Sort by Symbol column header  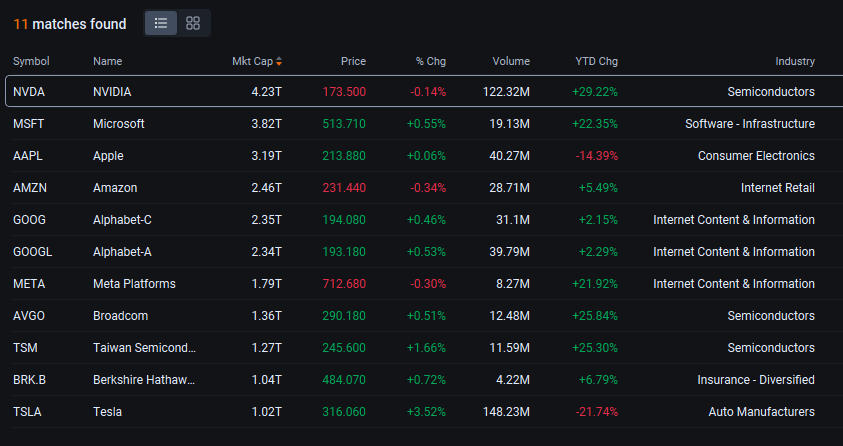click(31, 61)
